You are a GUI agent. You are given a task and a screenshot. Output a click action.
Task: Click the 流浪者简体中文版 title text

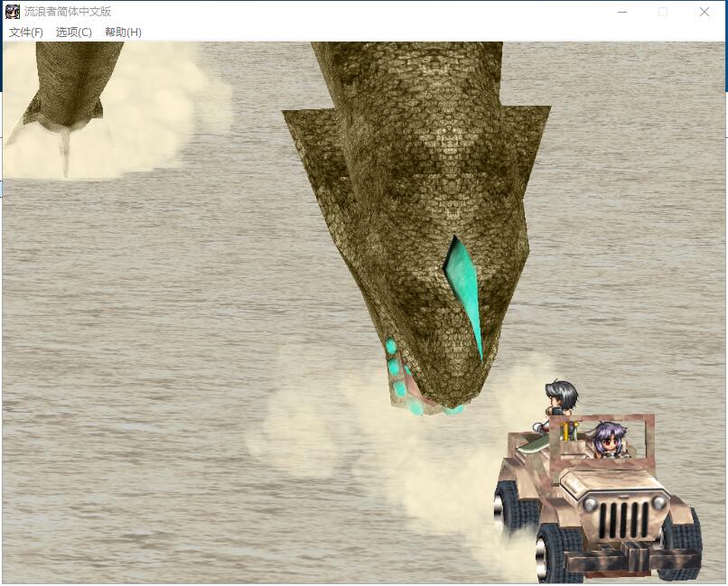click(69, 12)
